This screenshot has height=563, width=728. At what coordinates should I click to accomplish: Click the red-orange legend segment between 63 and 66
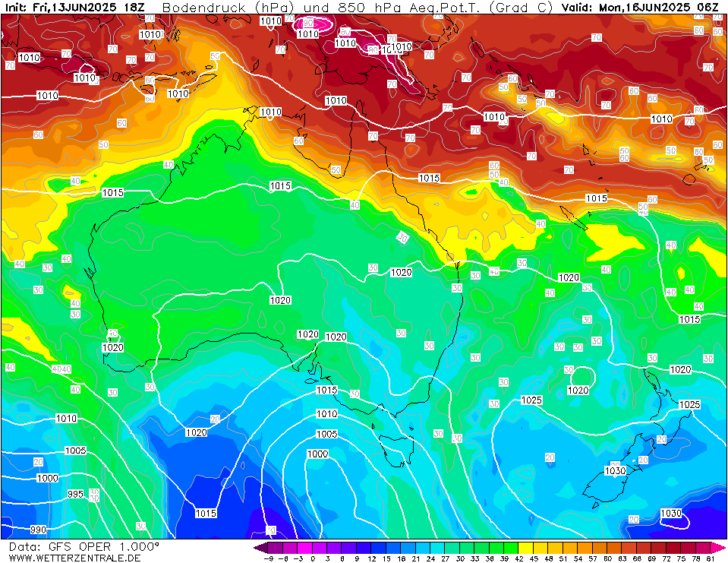pos(629,548)
